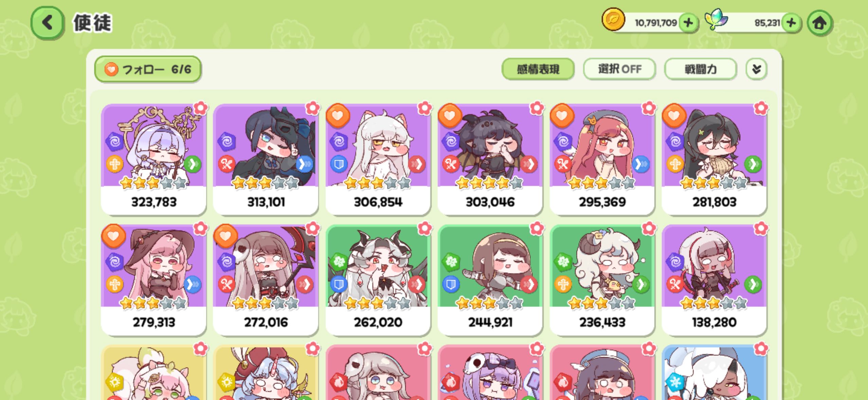Toggle 選択 OFF selection mode
This screenshot has height=400, width=868.
[619, 69]
